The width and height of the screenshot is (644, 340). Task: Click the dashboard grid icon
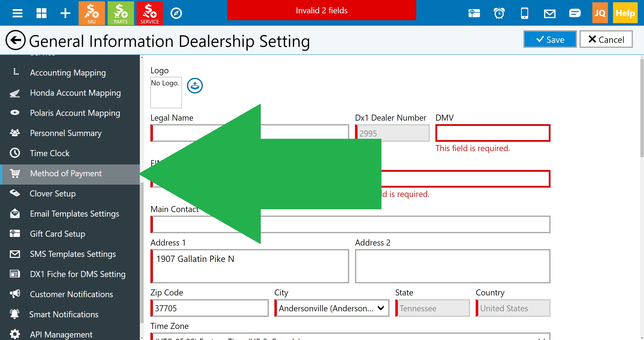pos(41,13)
